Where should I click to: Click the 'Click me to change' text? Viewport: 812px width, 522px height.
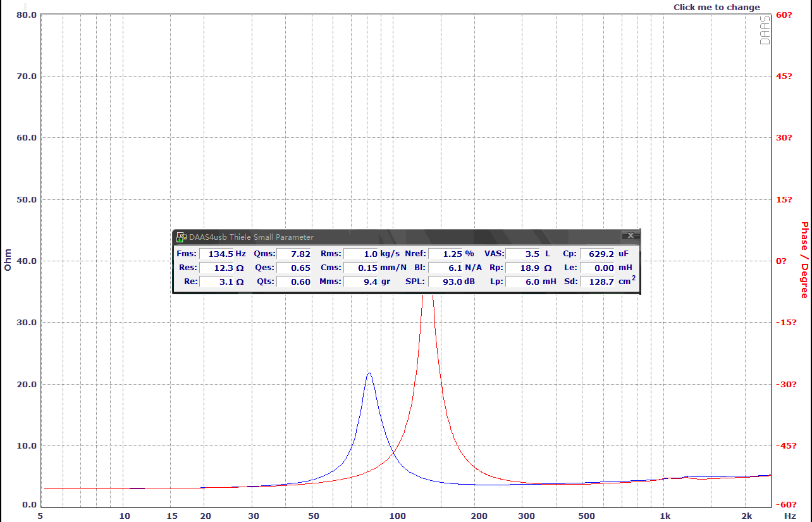click(x=717, y=8)
